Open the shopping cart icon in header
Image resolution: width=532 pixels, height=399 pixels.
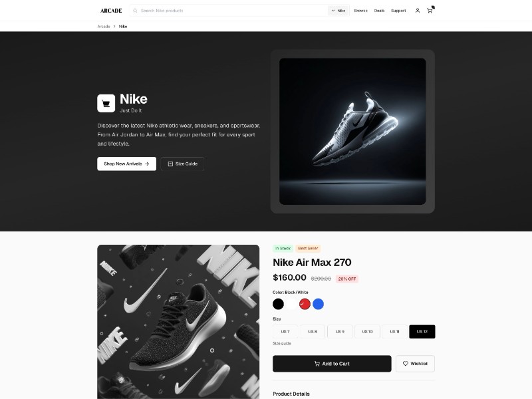[x=430, y=11]
